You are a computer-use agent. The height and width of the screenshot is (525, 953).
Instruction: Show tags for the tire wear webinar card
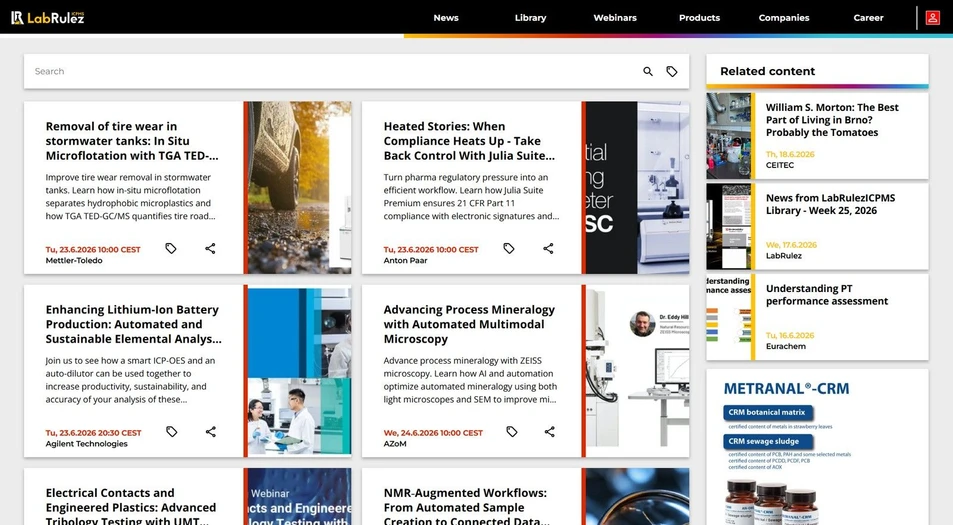[x=171, y=249]
